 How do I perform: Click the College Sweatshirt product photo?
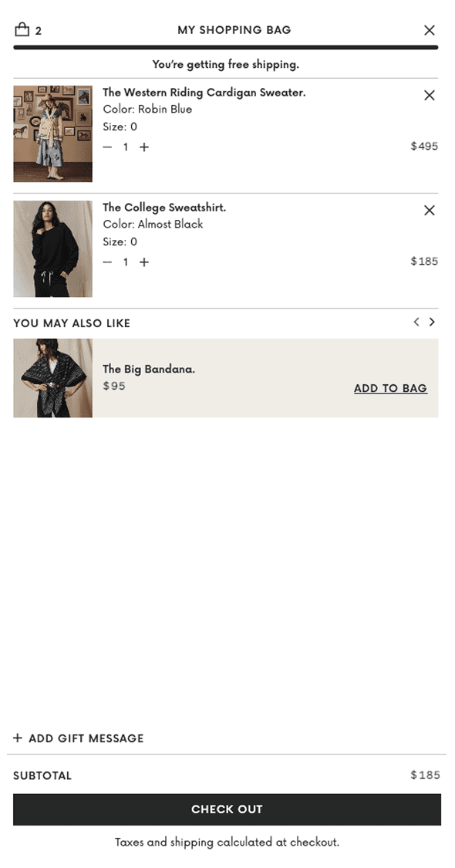(x=52, y=248)
